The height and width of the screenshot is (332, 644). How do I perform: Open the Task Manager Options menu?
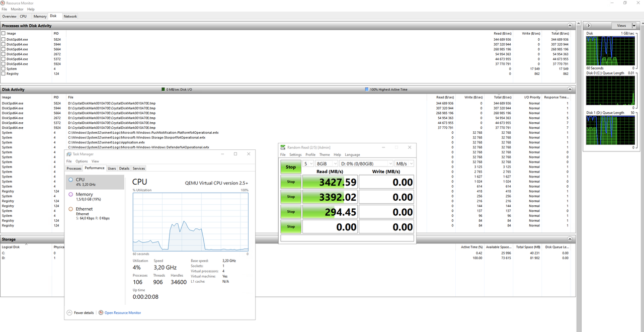pos(82,161)
